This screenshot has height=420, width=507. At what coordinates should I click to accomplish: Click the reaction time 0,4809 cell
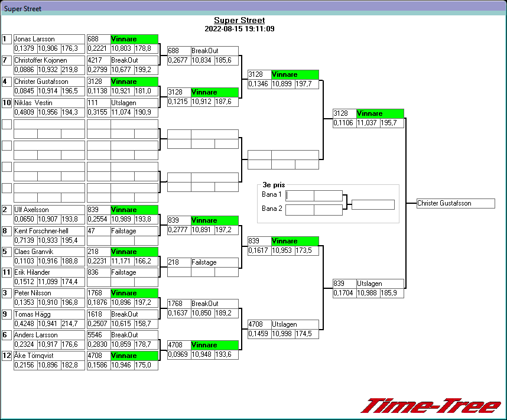point(25,112)
